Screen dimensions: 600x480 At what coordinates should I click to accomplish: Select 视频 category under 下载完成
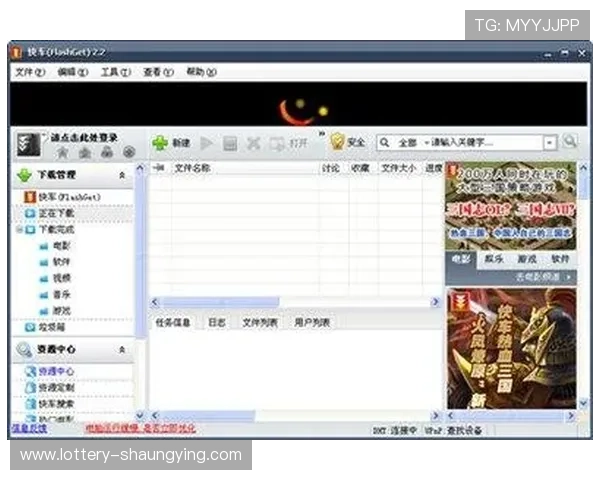pos(62,278)
